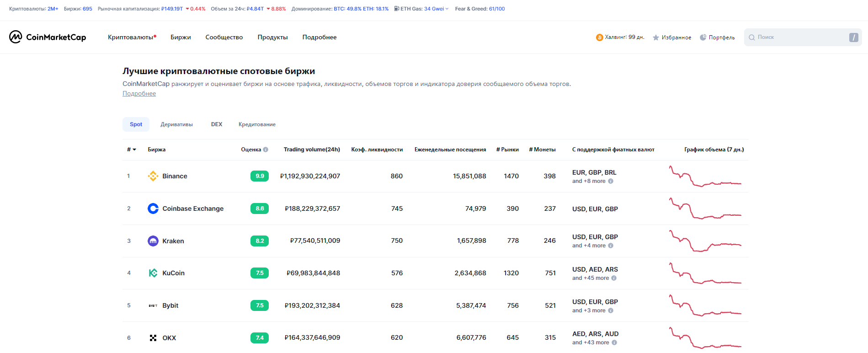Open the KuCoin exchange link
This screenshot has height=353, width=868.
click(174, 273)
